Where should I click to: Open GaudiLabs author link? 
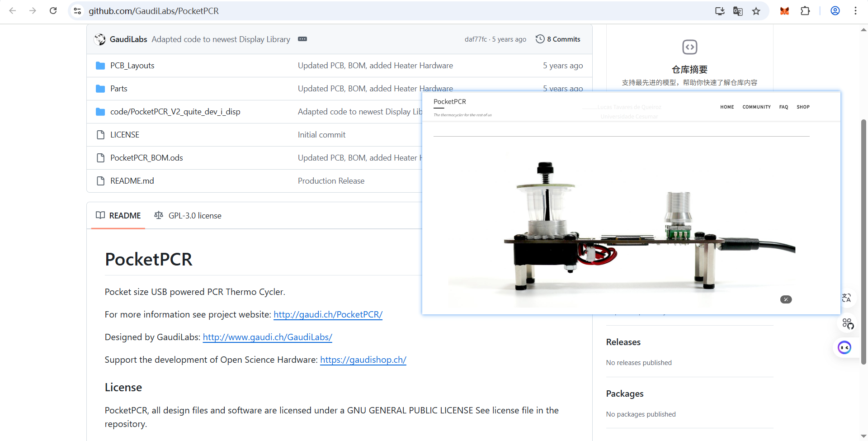tap(128, 39)
